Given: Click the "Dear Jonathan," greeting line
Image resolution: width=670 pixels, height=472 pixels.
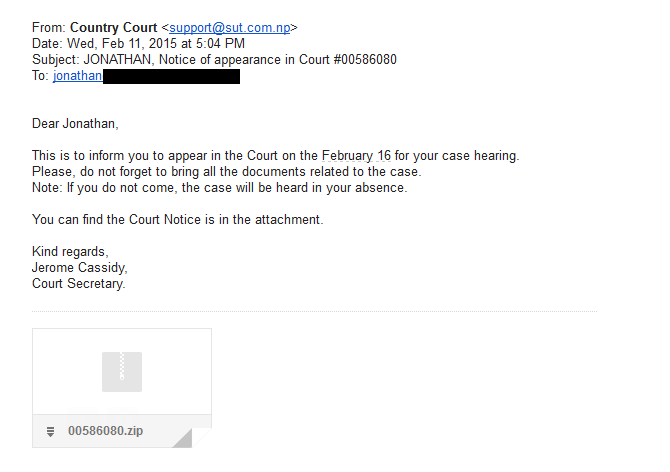Looking at the screenshot, I should tap(75, 124).
